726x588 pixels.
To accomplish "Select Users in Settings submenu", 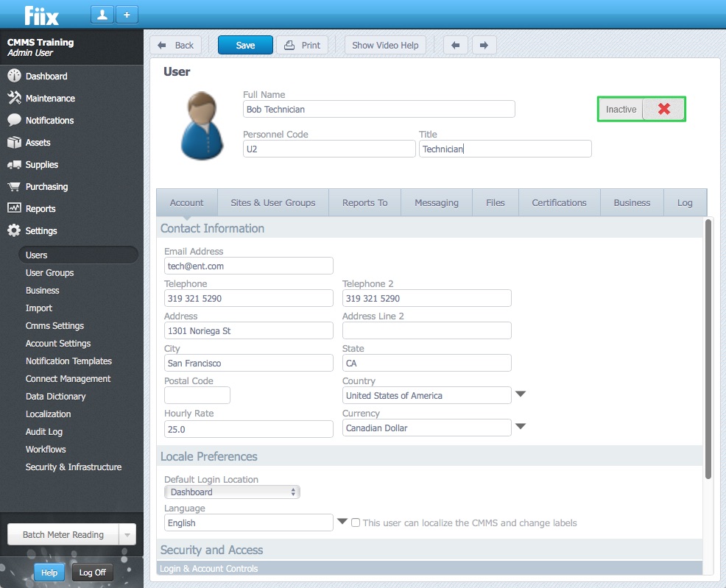I will point(78,255).
